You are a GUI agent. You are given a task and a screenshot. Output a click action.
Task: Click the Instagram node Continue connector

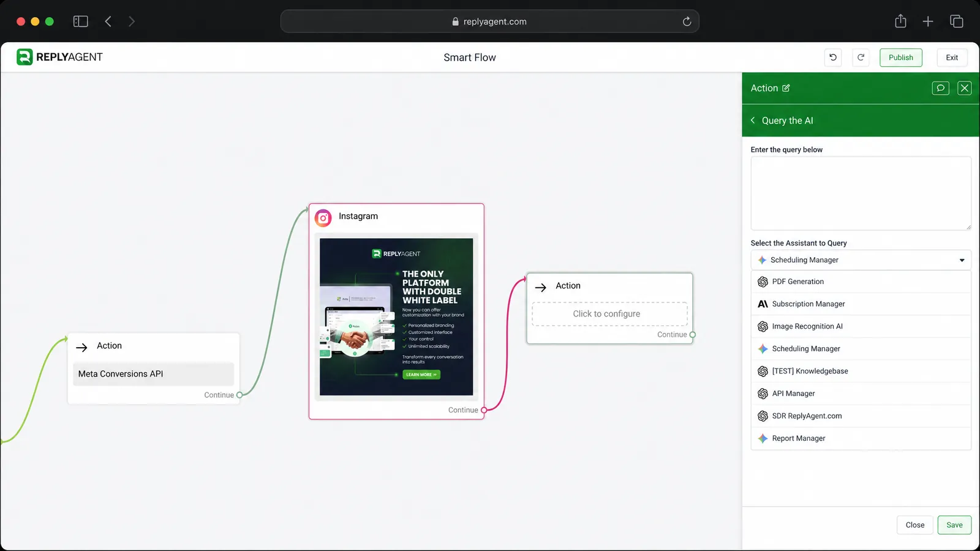(x=484, y=410)
